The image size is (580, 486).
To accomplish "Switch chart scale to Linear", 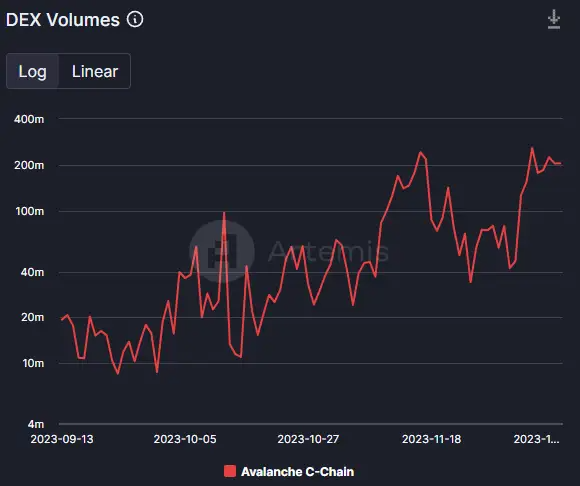I will coord(95,71).
